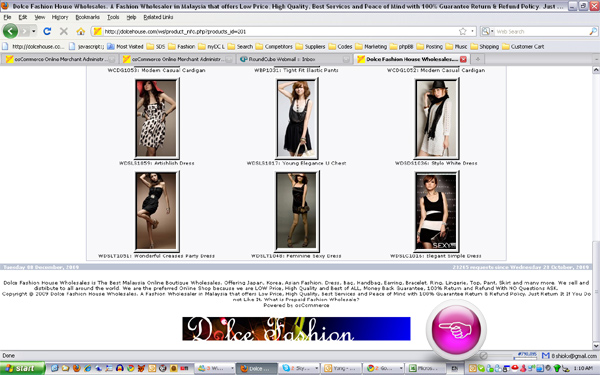This screenshot has height=375, width=600.
Task: Close the Dolce Fashion House tab
Action: click(463, 59)
